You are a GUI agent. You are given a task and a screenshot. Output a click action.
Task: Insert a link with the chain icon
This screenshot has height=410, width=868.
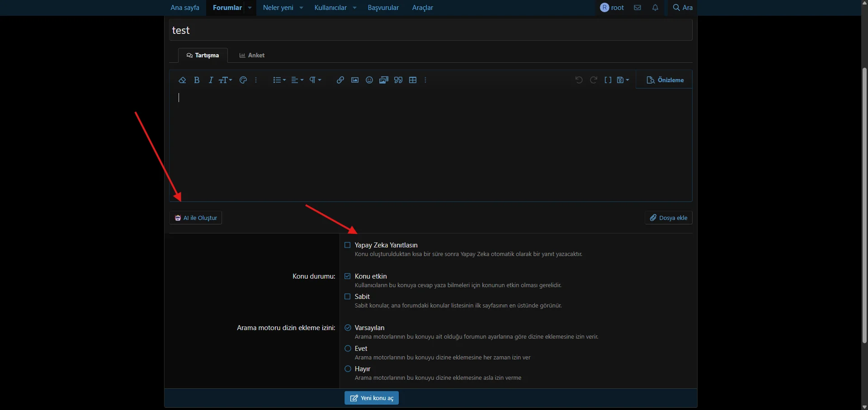pyautogui.click(x=340, y=80)
